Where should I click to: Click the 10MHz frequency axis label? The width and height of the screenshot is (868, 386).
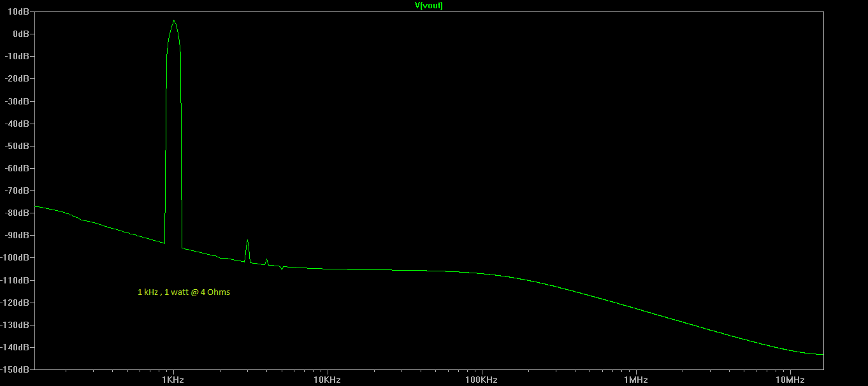click(x=790, y=380)
